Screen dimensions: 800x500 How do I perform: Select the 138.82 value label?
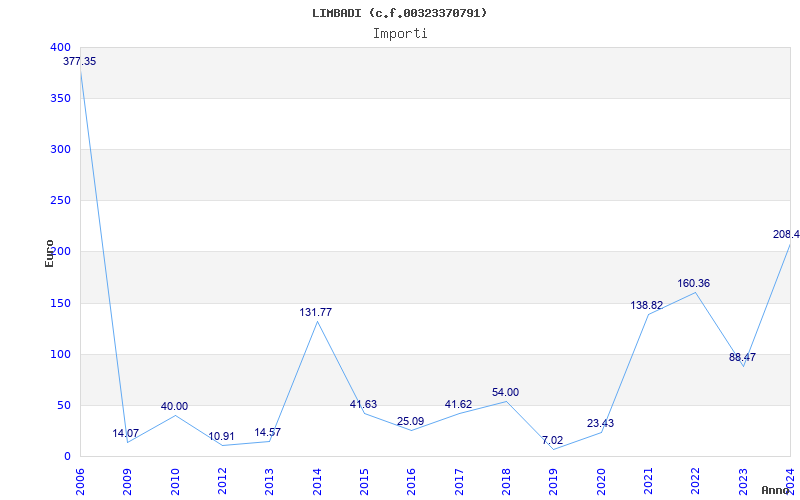pyautogui.click(x=646, y=306)
